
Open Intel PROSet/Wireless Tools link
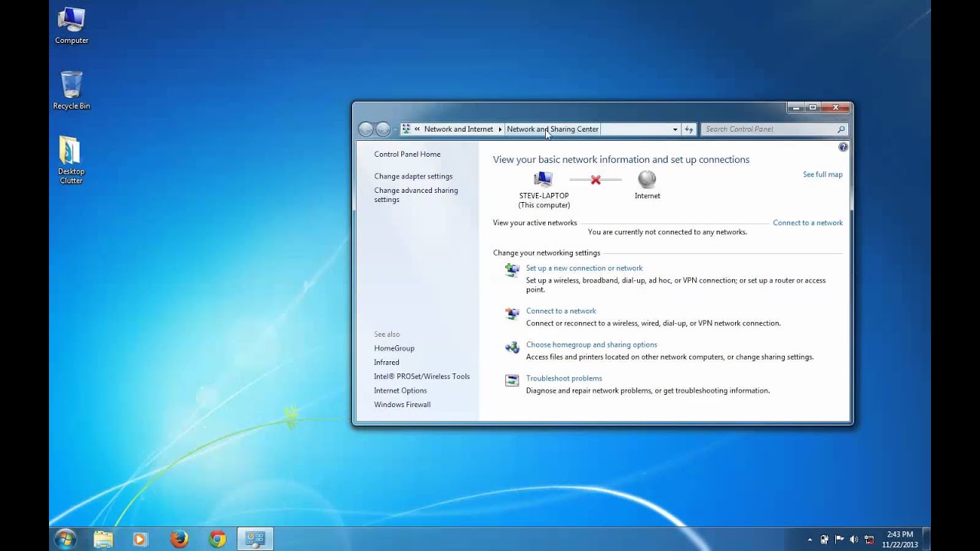click(x=422, y=377)
